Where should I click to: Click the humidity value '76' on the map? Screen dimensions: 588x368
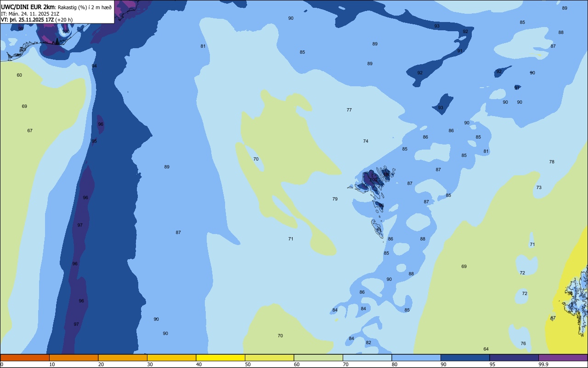[x=523, y=344]
